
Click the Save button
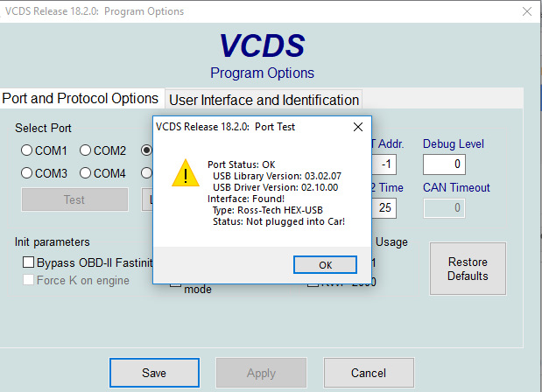(x=153, y=373)
